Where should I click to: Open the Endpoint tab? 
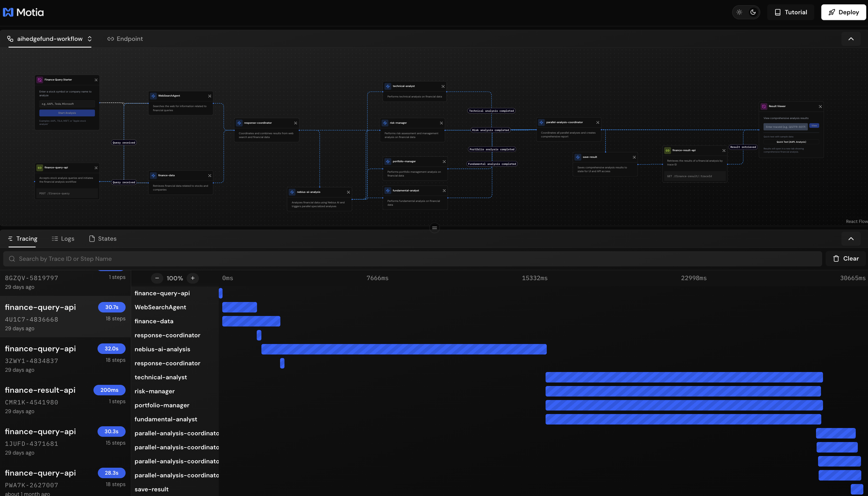(x=125, y=39)
